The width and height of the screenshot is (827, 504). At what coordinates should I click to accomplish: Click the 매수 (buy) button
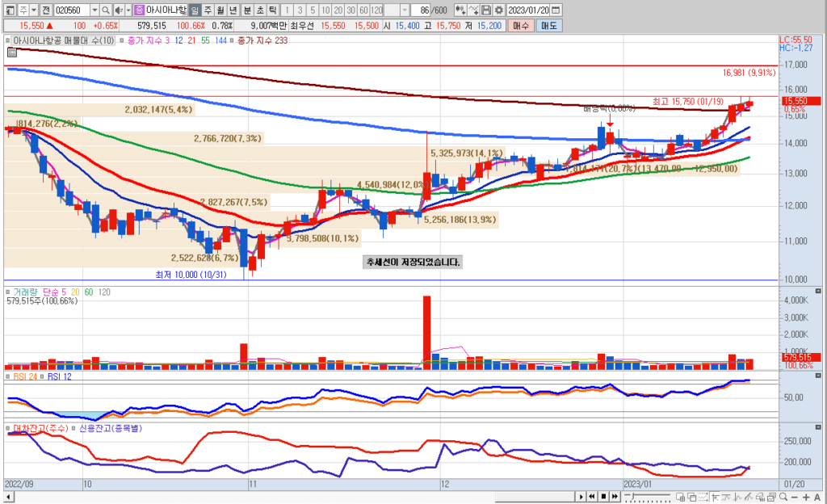click(520, 26)
